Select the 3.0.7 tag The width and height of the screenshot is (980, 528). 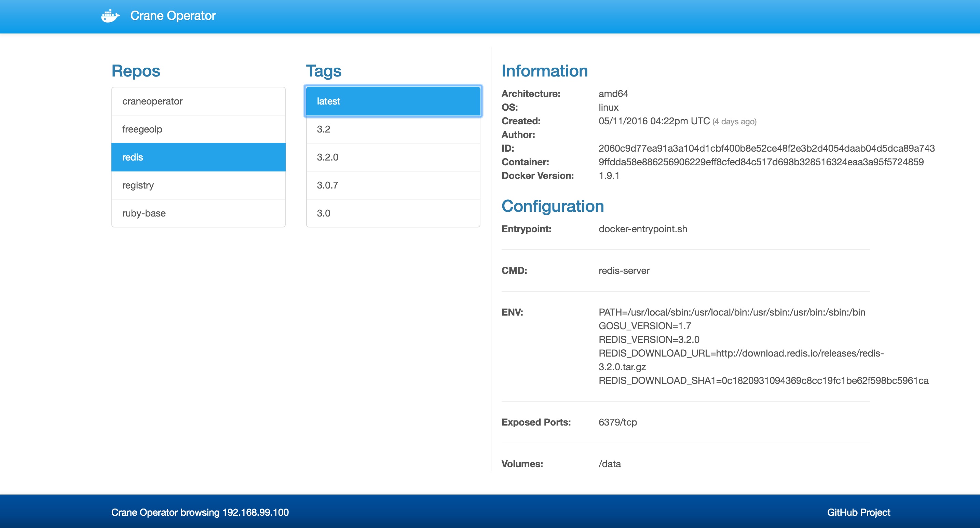coord(393,185)
